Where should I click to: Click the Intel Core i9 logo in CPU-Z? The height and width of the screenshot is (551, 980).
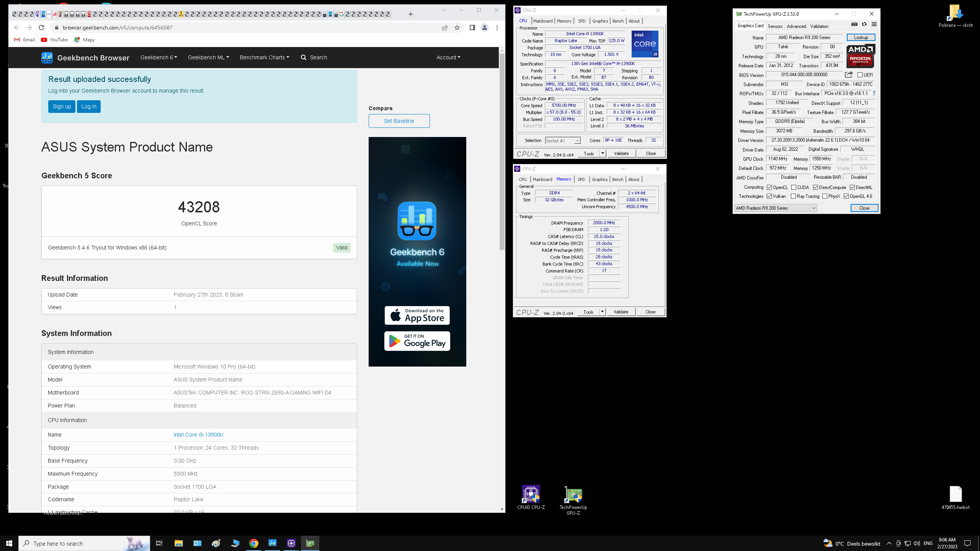point(645,44)
